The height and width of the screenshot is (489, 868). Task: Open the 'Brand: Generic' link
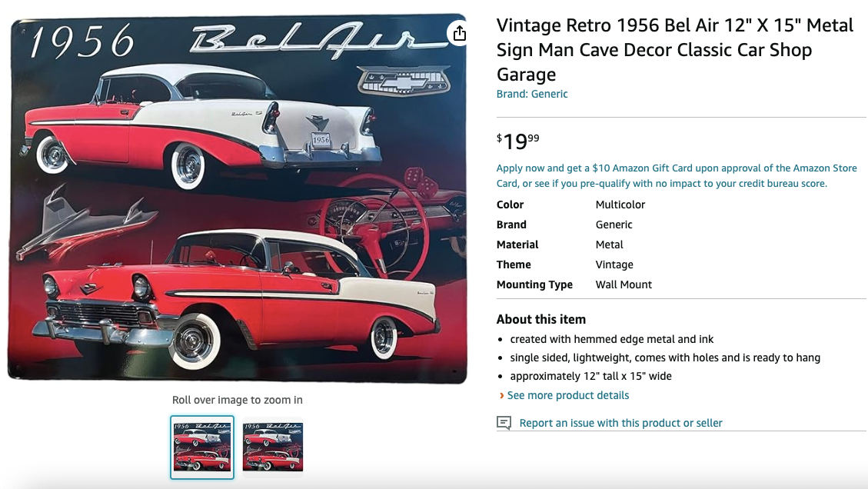pos(532,94)
